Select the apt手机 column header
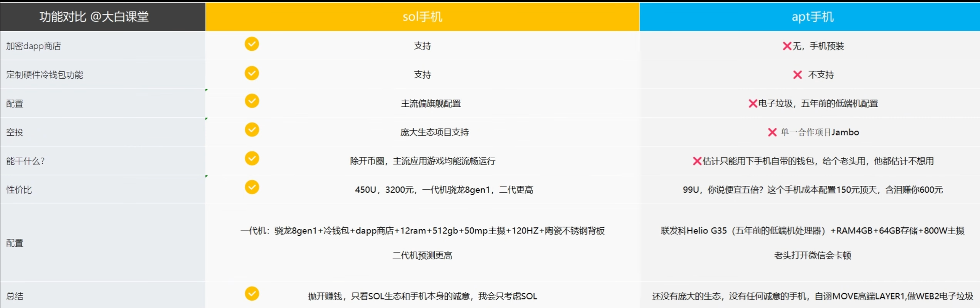The image size is (980, 308). [810, 17]
